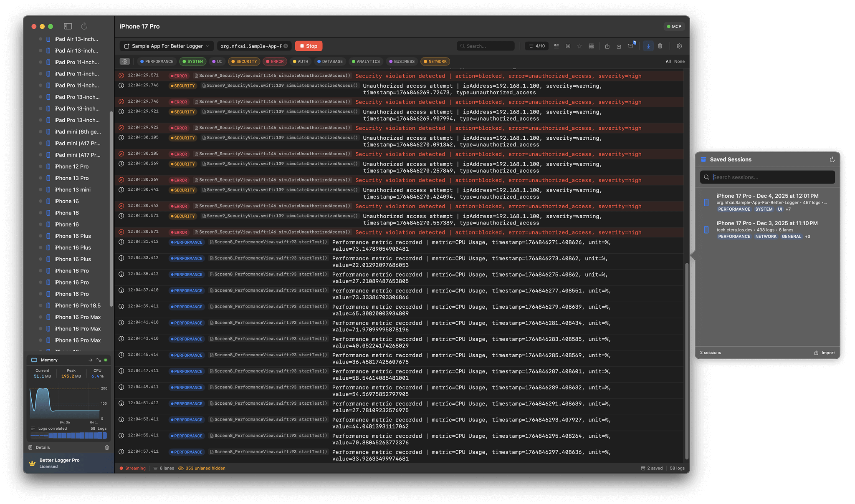Image resolution: width=855 pixels, height=504 pixels.
Task: Toggle auto-scroll to bottom arrow icon
Action: coord(648,46)
